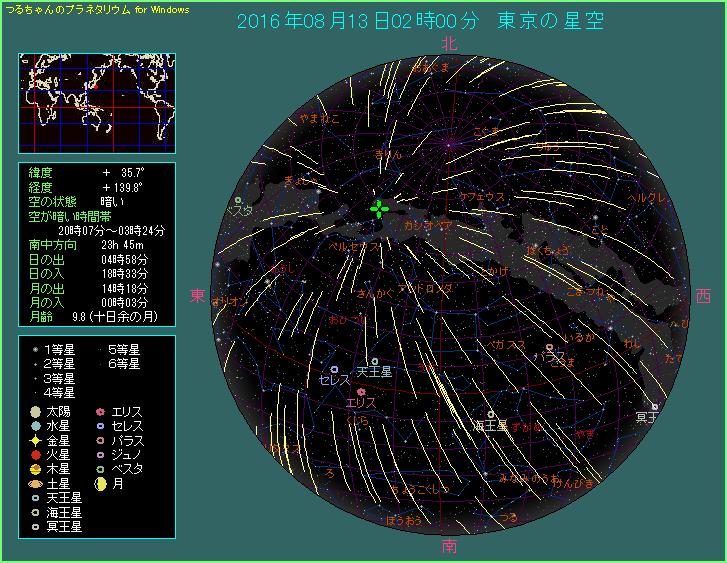Click the Moon icon in the legend
727x563 pixels.
pos(100,483)
